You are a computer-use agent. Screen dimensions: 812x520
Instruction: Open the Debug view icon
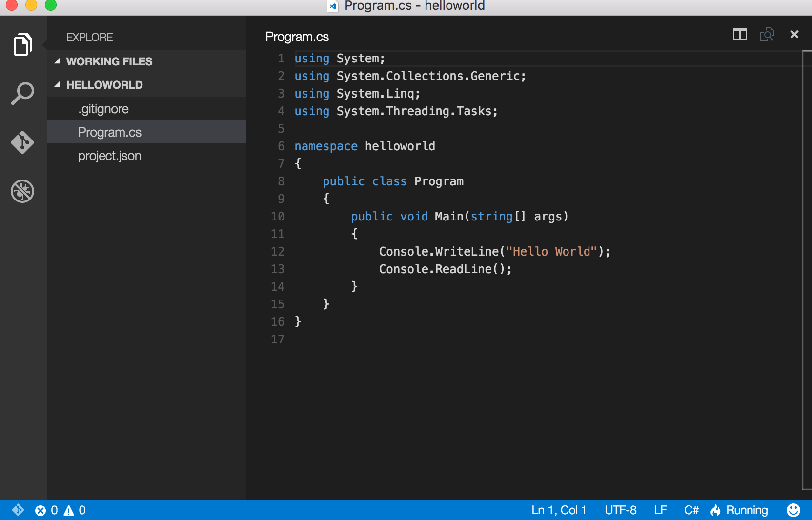pos(22,191)
